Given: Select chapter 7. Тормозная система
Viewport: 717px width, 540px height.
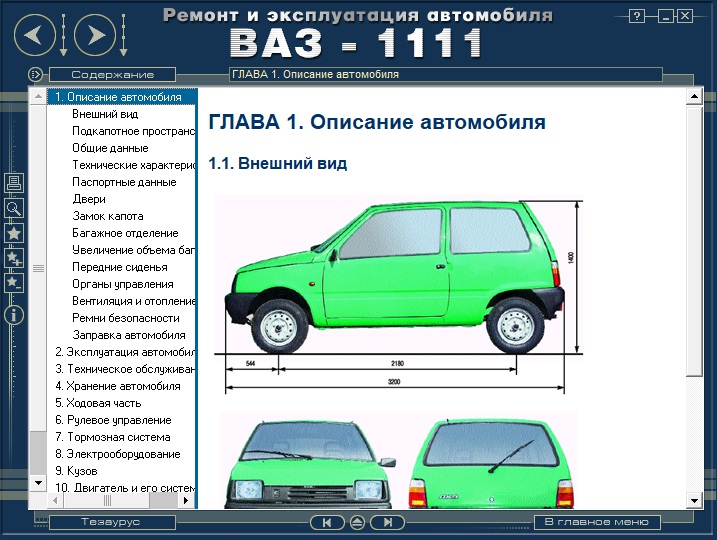Looking at the screenshot, I should tap(112, 437).
